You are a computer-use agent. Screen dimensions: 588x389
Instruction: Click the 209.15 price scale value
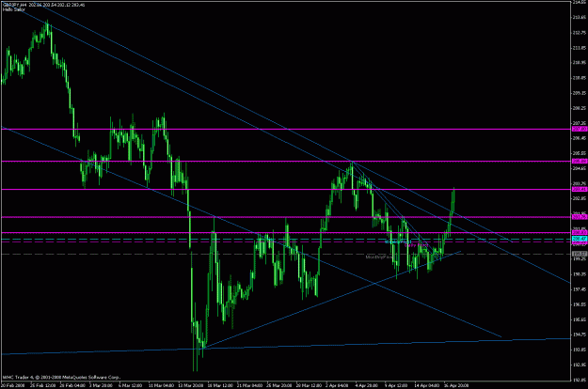coord(580,93)
